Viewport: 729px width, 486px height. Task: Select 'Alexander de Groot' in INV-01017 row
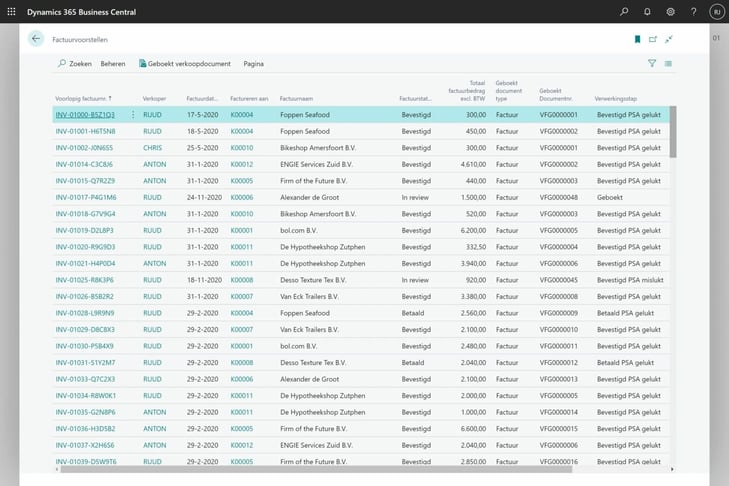(310, 198)
